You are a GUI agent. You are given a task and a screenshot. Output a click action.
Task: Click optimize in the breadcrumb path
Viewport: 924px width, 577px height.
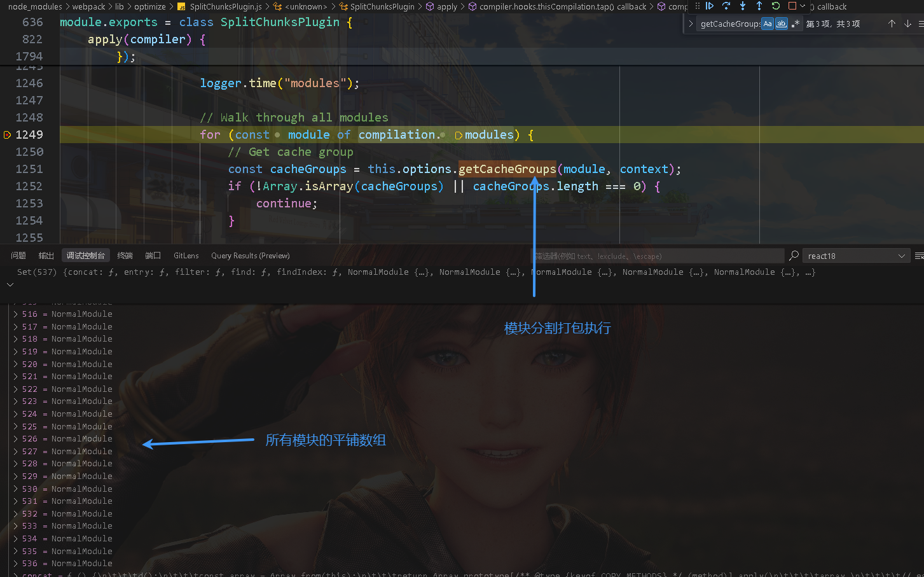pyautogui.click(x=149, y=6)
